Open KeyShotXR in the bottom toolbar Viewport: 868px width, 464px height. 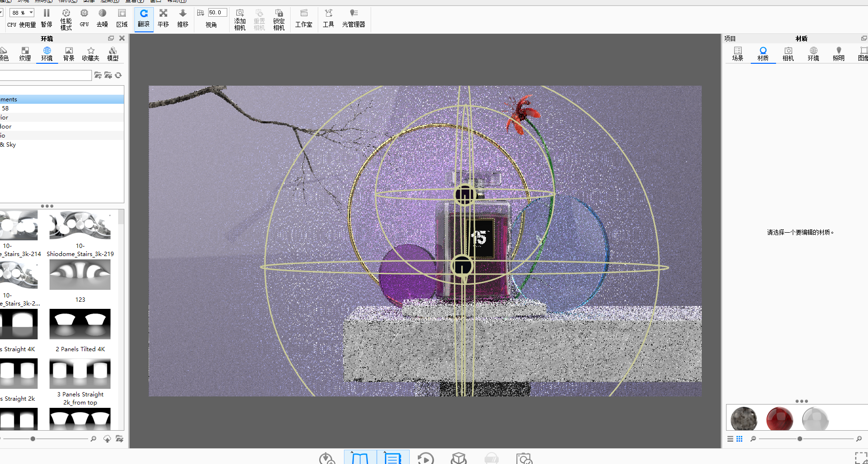tap(459, 458)
